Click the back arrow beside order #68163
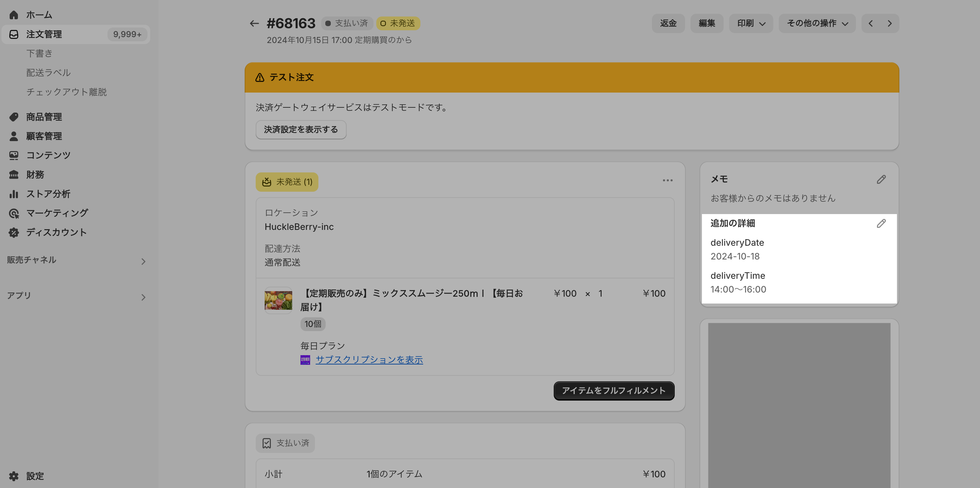This screenshot has height=488, width=980. 254,23
